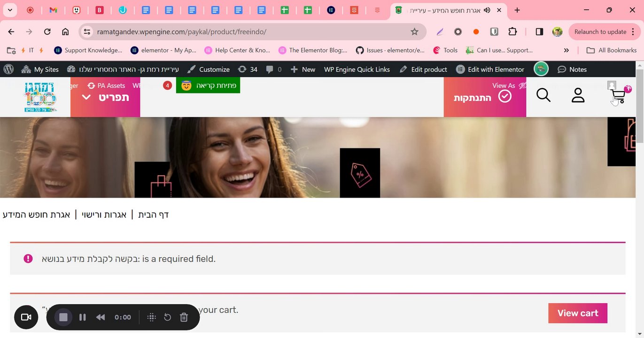
Task: Click the דף הבית breadcrumb link
Action: point(153,215)
